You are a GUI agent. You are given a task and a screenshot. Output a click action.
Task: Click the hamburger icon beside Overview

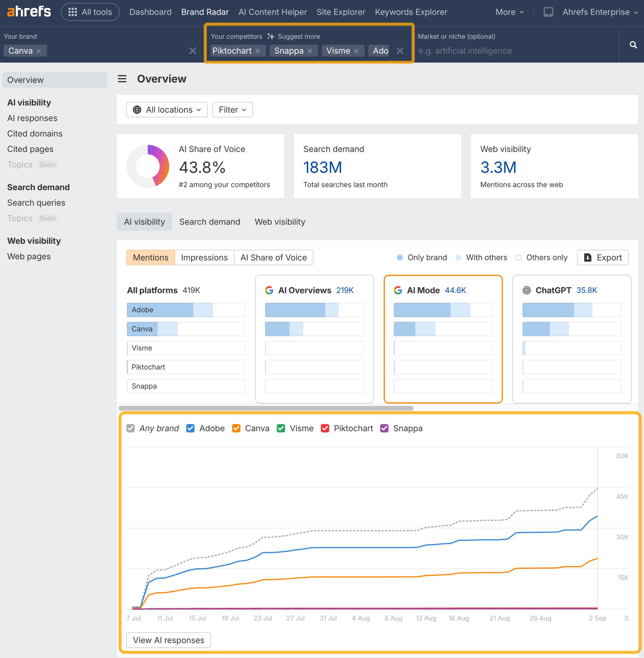pyautogui.click(x=122, y=79)
